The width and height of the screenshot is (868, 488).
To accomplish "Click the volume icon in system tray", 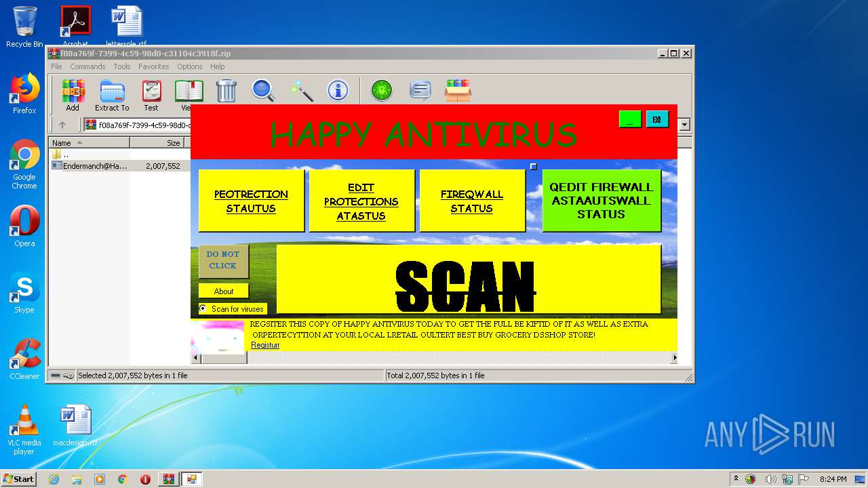I will [770, 479].
